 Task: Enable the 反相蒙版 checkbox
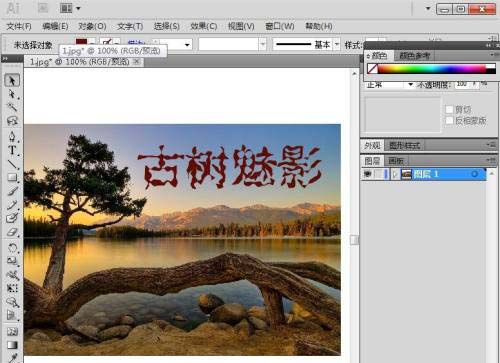449,120
